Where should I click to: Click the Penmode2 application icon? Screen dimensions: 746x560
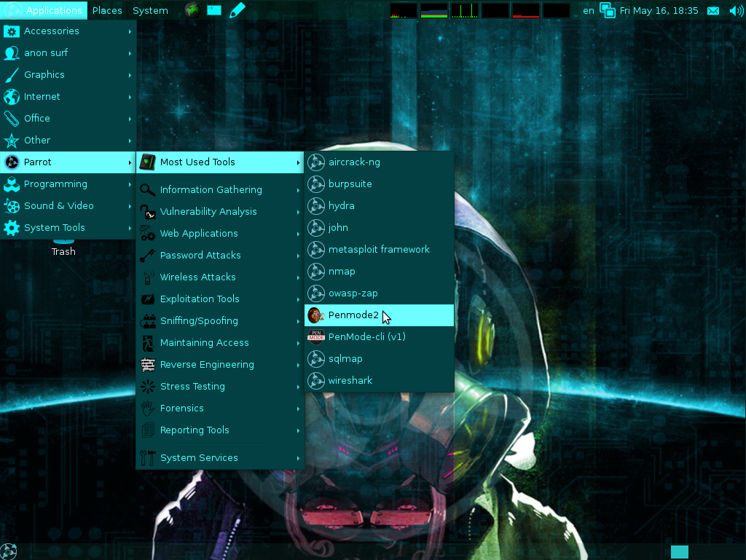(x=316, y=315)
